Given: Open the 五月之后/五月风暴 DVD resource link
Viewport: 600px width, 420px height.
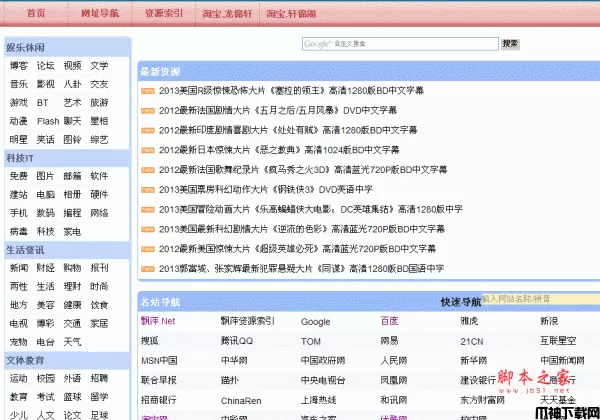Looking at the screenshot, I should coord(278,111).
